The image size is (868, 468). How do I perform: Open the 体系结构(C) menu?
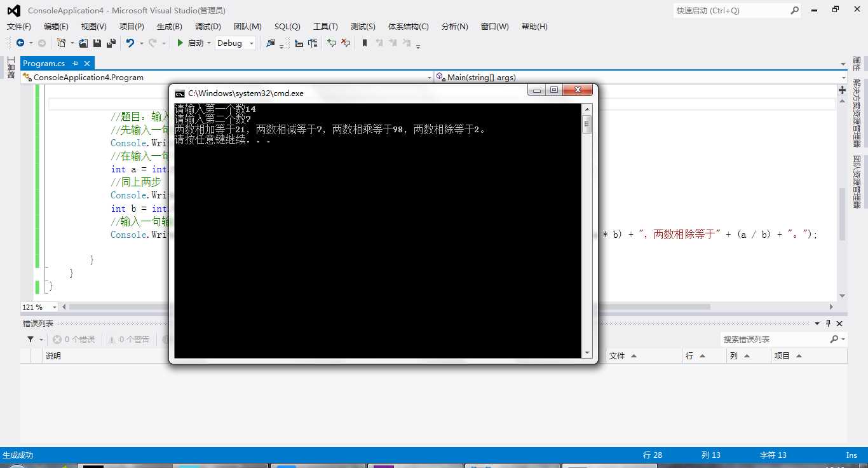click(x=409, y=26)
